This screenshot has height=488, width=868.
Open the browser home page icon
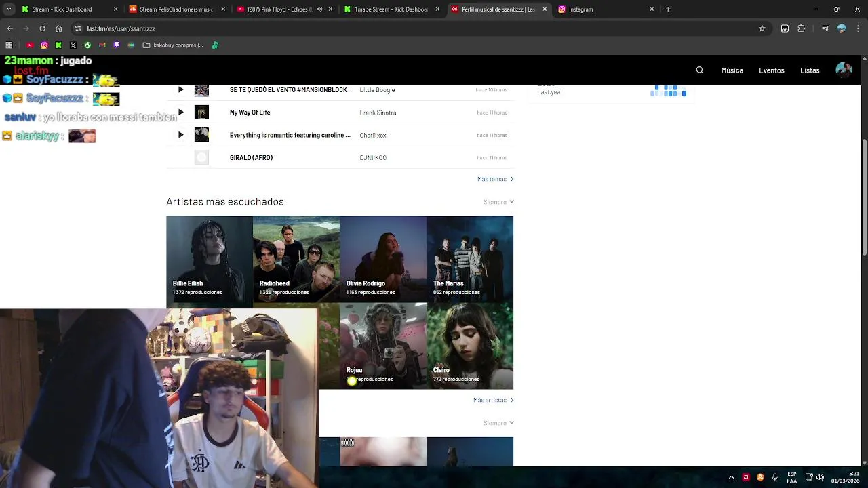[59, 28]
